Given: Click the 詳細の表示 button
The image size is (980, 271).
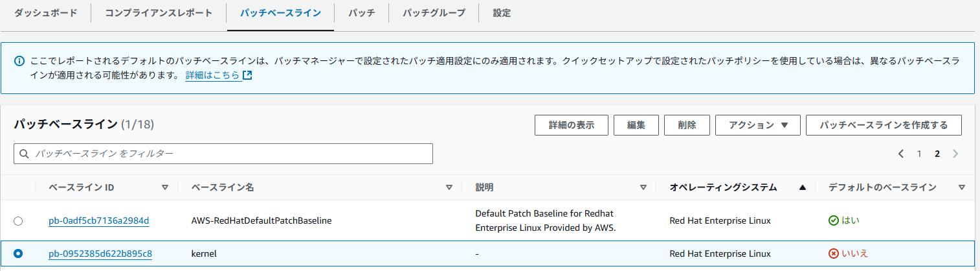Looking at the screenshot, I should tap(572, 125).
